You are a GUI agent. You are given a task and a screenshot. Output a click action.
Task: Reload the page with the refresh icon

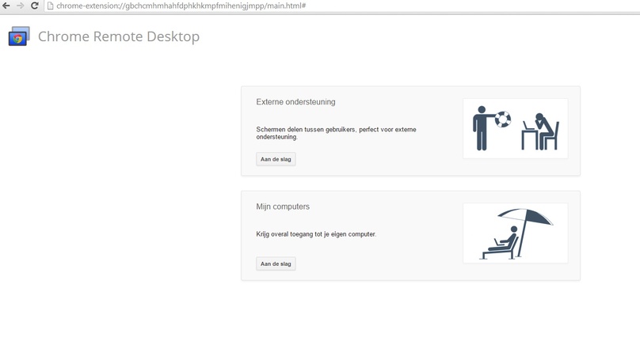[35, 6]
